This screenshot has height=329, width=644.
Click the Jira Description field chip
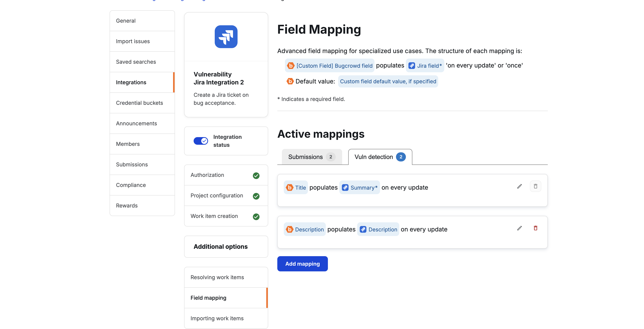point(378,229)
